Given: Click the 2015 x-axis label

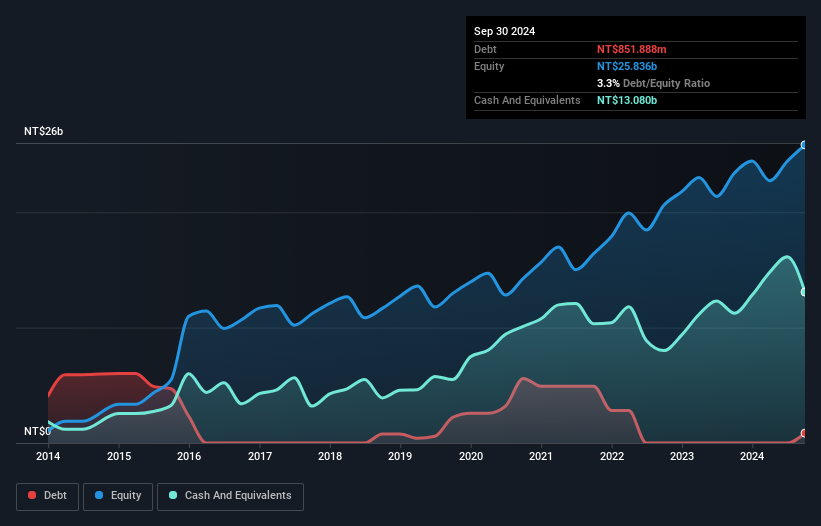Looking at the screenshot, I should pos(119,456).
